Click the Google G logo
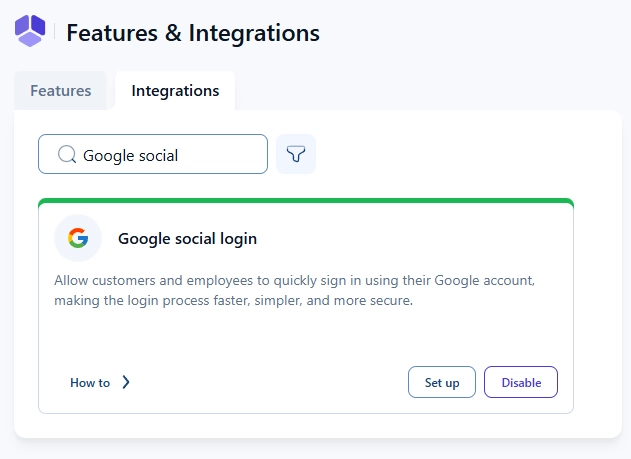The height and width of the screenshot is (459, 631). click(78, 238)
